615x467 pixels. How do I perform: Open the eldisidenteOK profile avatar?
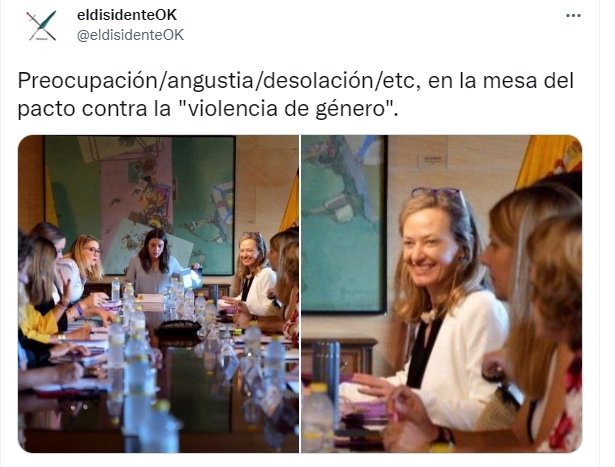point(42,25)
